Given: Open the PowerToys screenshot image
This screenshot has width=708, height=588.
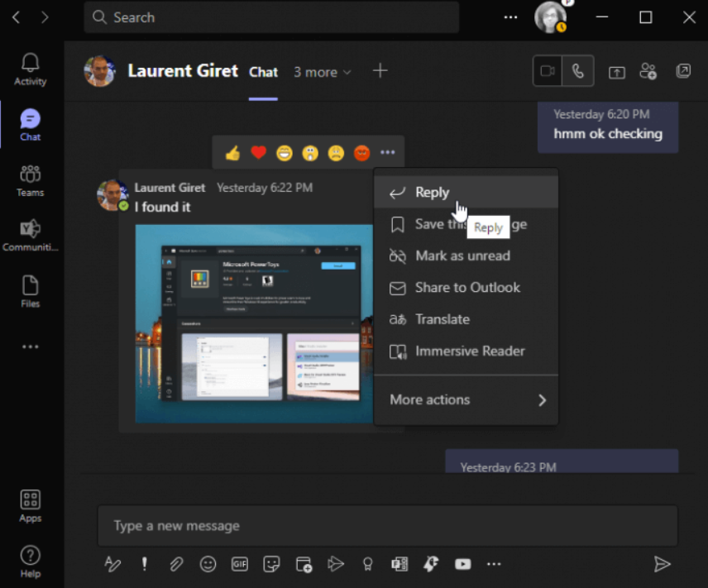Looking at the screenshot, I should [254, 323].
